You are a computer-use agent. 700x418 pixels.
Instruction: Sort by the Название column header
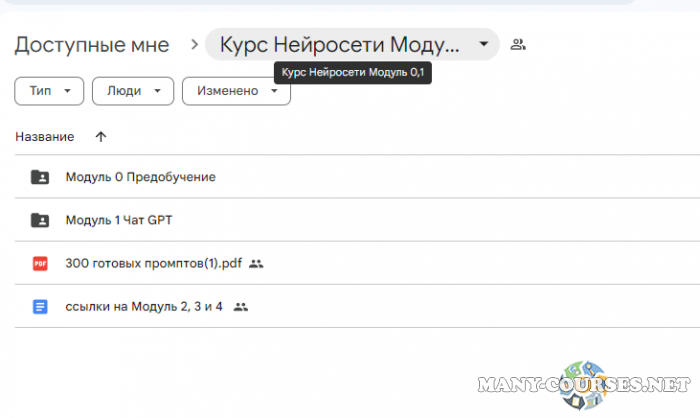click(45, 136)
